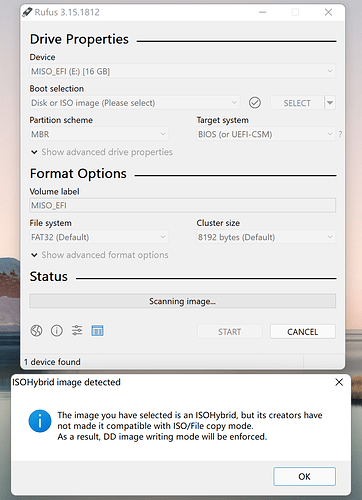Minimize the Rufus window
Image resolution: width=362 pixels, height=500 pixels.
pos(263,12)
